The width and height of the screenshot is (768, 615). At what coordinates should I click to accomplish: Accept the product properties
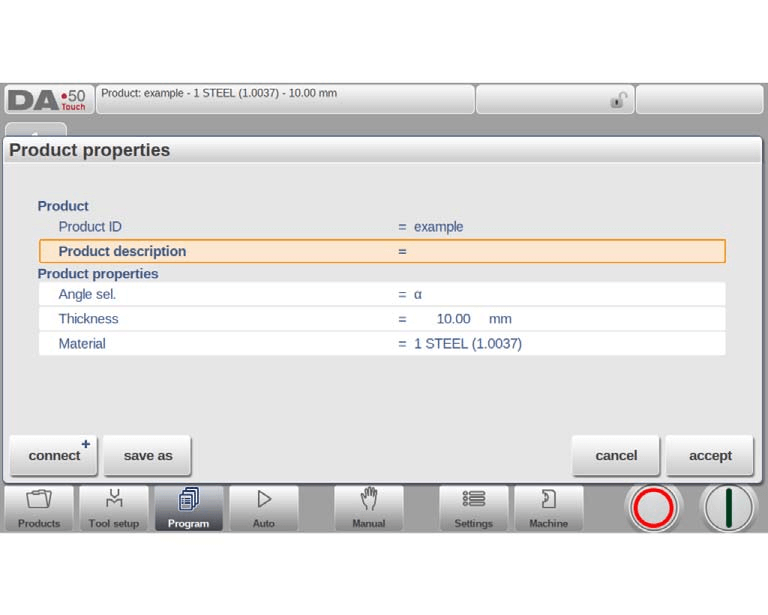[x=710, y=455]
